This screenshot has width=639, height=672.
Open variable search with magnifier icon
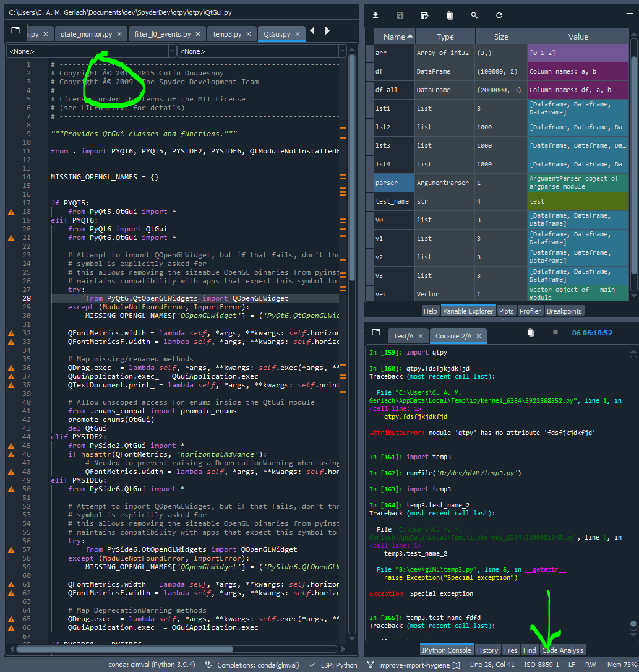[474, 15]
